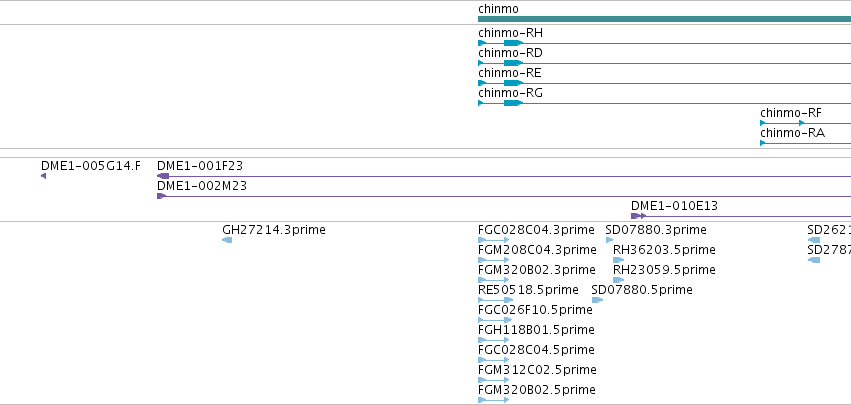Select the chinmo-RD transcript exon block
Viewport: 851px width, 405px height.
coord(513,63)
